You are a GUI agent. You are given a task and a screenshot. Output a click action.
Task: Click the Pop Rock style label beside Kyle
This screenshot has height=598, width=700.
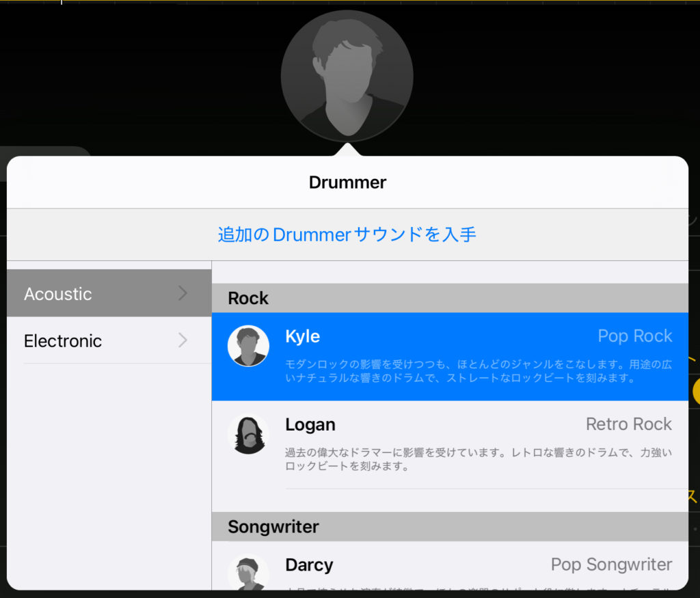tap(634, 336)
